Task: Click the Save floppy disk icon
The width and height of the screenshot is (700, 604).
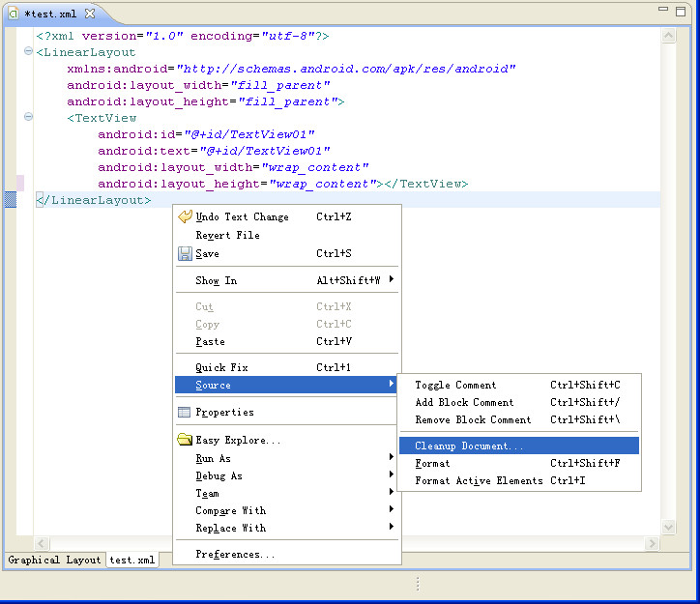Action: click(x=185, y=253)
